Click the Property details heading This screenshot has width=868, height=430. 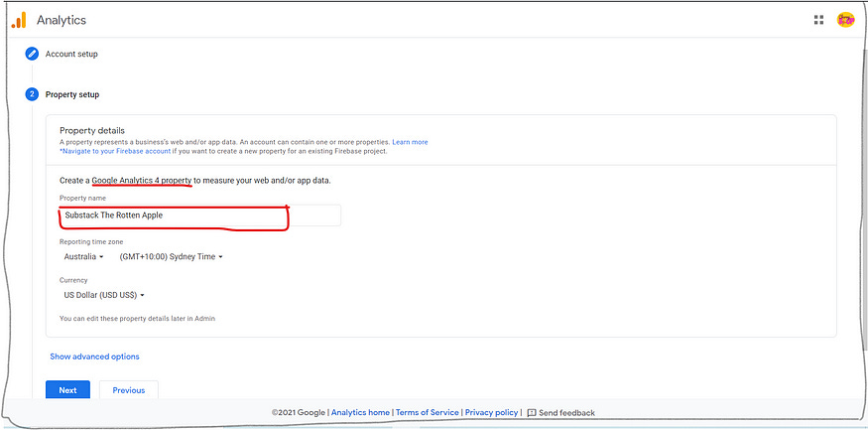[92, 131]
